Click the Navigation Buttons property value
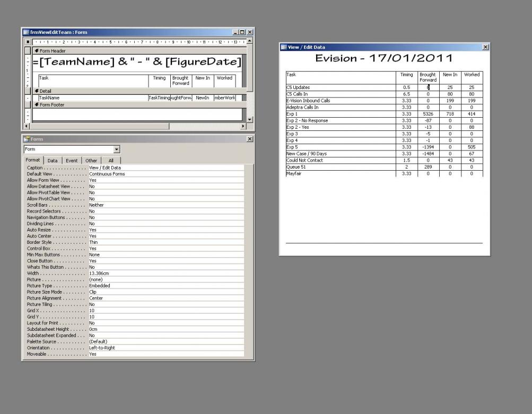The width and height of the screenshot is (532, 414). 166,218
